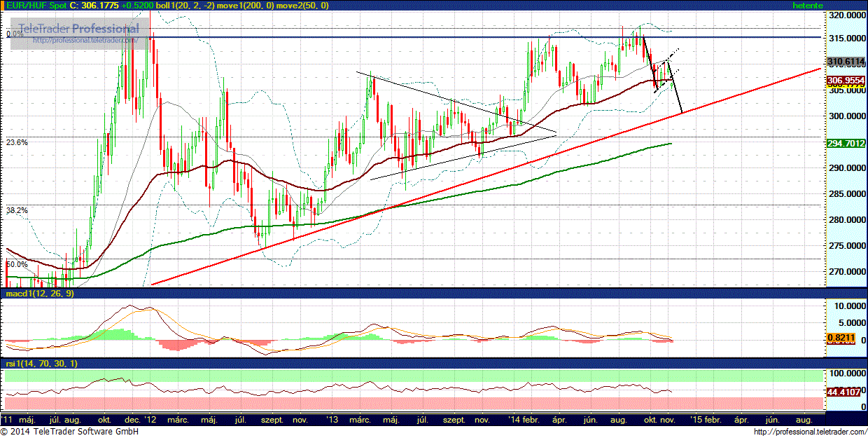Click the 275.0000 price axis label

[848, 246]
